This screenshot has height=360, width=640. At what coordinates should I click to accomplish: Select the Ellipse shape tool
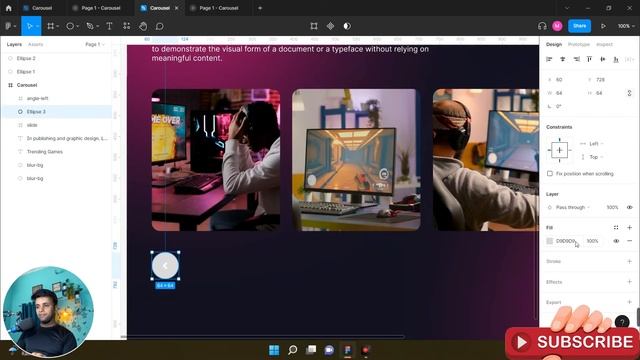coord(70,26)
